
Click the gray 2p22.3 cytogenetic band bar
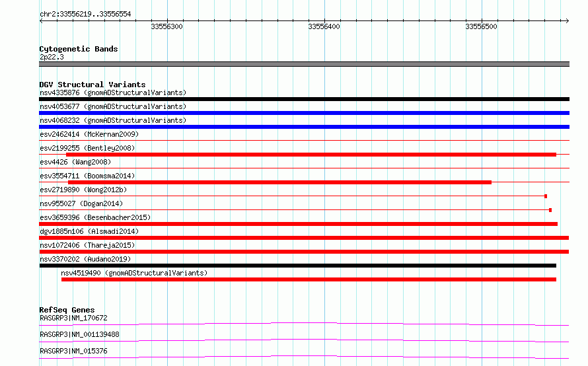pos(304,64)
